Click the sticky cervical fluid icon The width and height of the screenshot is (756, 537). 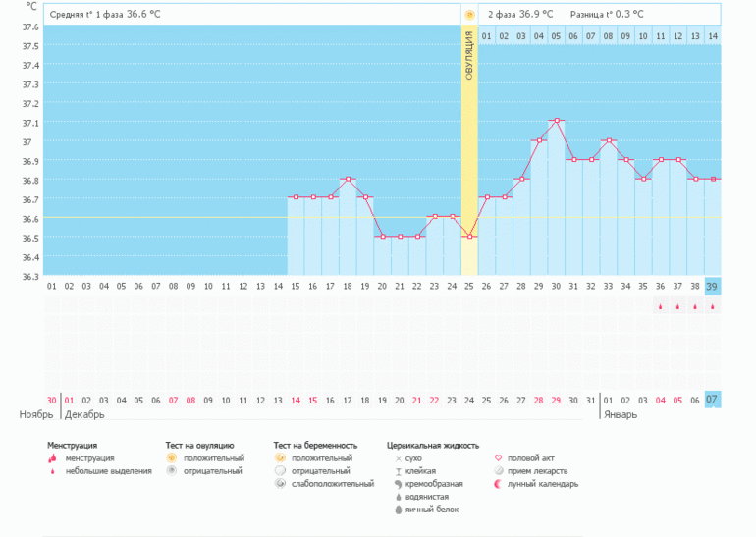(399, 471)
